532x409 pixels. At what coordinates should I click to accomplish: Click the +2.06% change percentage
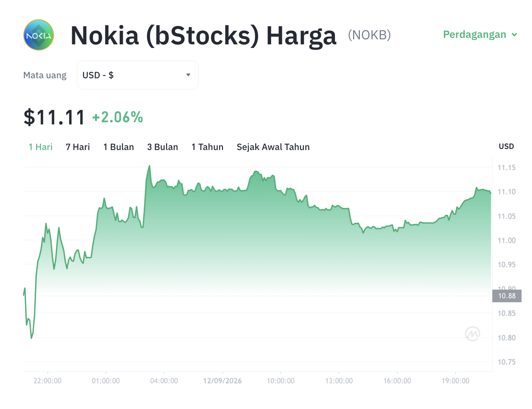pyautogui.click(x=118, y=117)
